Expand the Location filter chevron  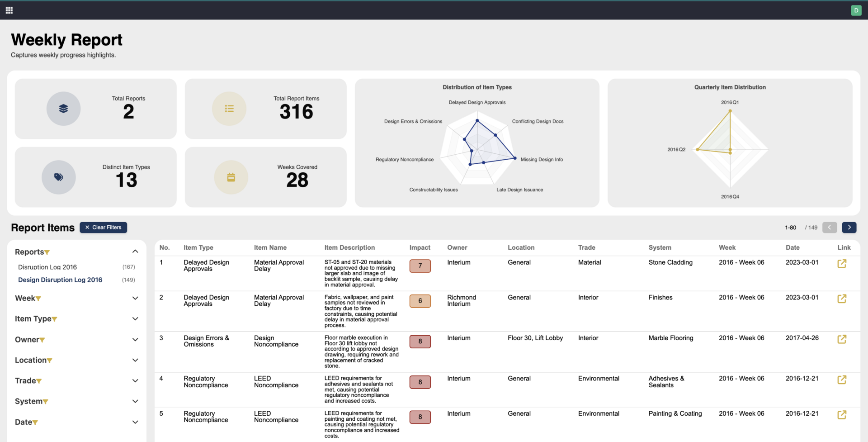(x=135, y=360)
